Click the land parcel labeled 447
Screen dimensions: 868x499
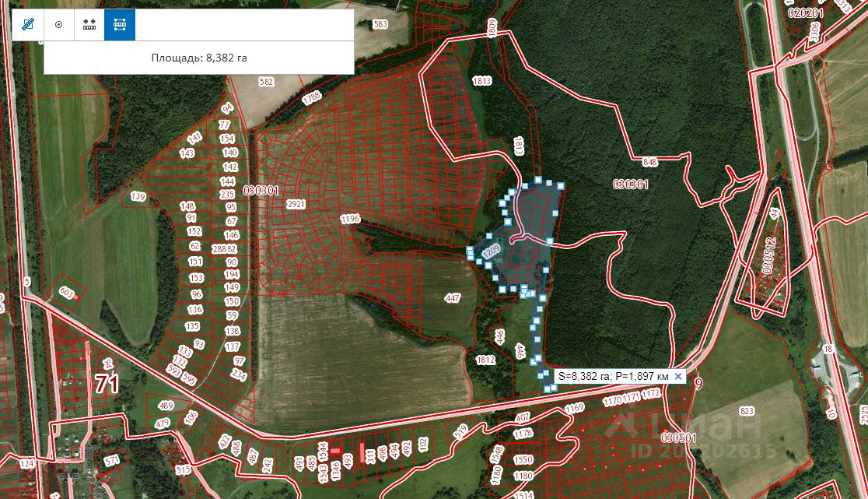click(452, 298)
